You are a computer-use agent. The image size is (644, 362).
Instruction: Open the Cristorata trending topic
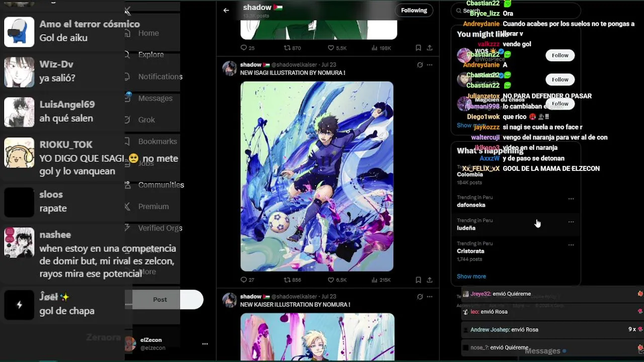[x=516, y=251]
